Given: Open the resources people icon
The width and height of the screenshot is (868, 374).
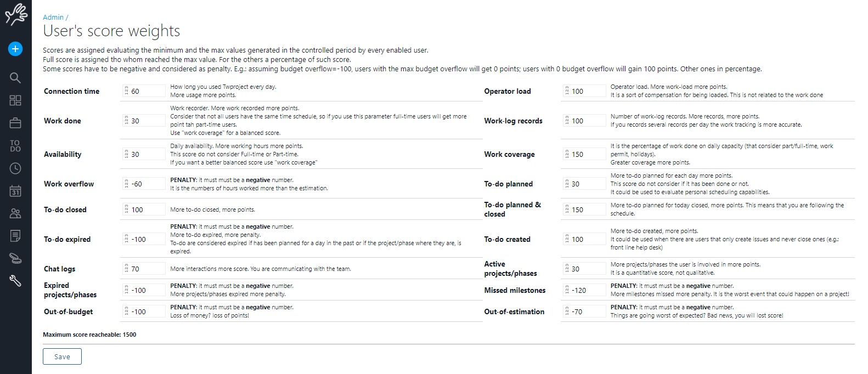Looking at the screenshot, I should [15, 213].
